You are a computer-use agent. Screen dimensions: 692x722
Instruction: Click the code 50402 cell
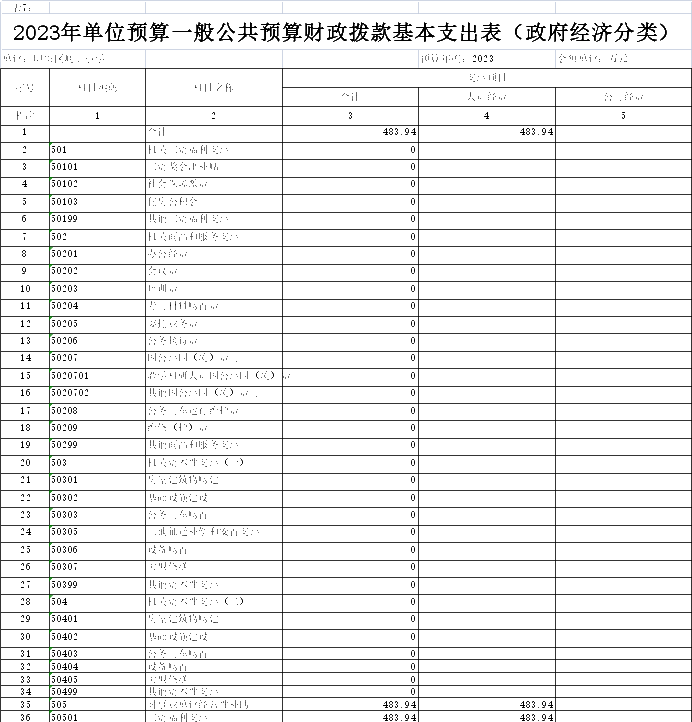[x=97, y=637]
